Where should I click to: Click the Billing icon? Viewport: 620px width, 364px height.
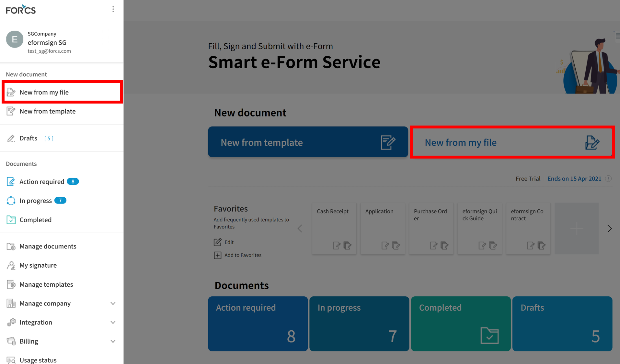click(11, 341)
